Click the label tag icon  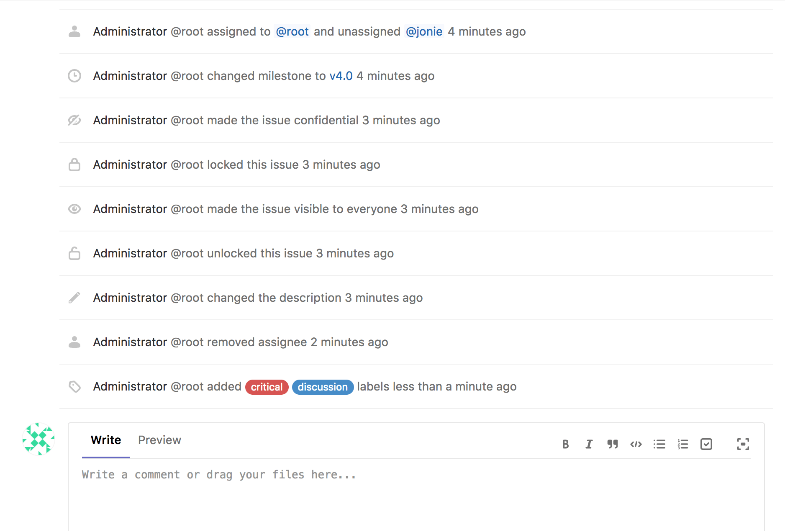tap(74, 386)
